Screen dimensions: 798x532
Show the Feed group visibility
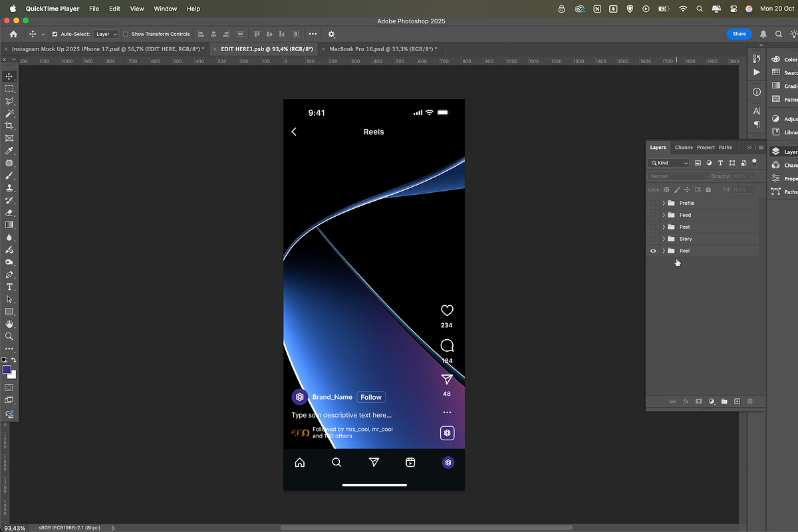click(x=653, y=215)
